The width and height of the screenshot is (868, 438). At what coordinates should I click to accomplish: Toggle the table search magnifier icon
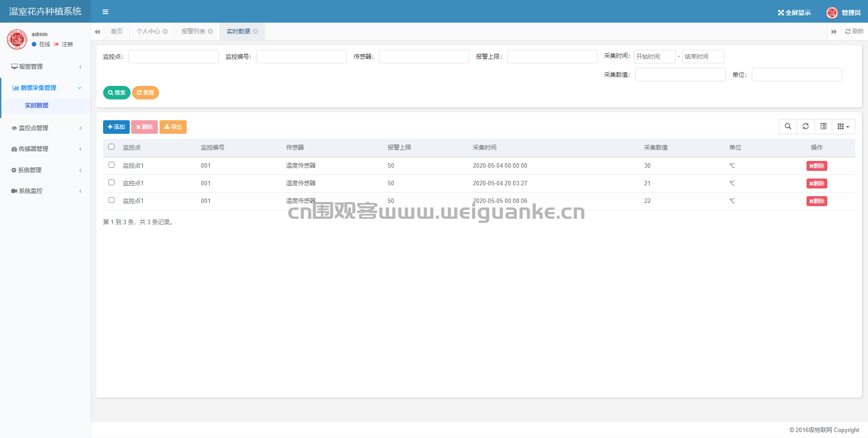[x=788, y=127]
